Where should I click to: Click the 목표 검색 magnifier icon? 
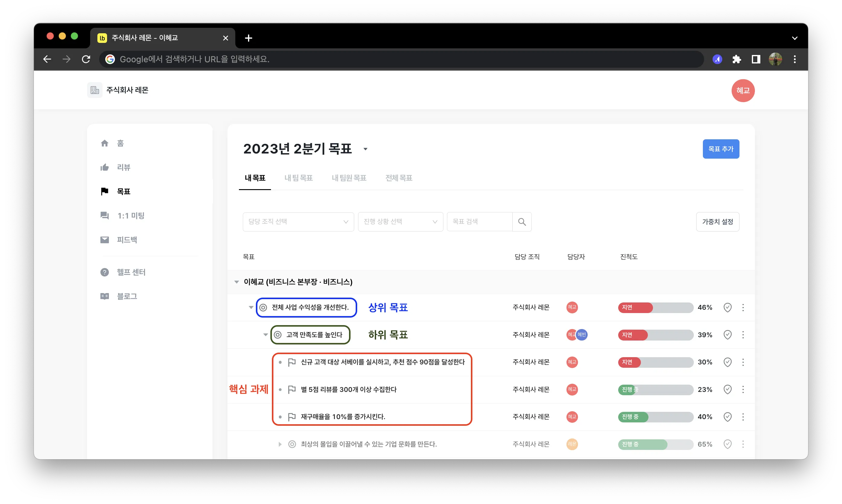[x=522, y=222]
